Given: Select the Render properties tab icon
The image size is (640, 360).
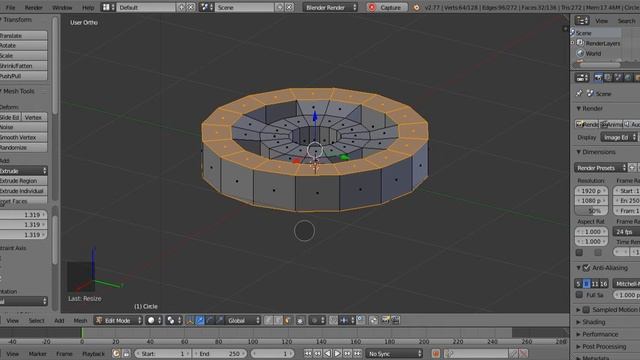Looking at the screenshot, I should click(598, 78).
